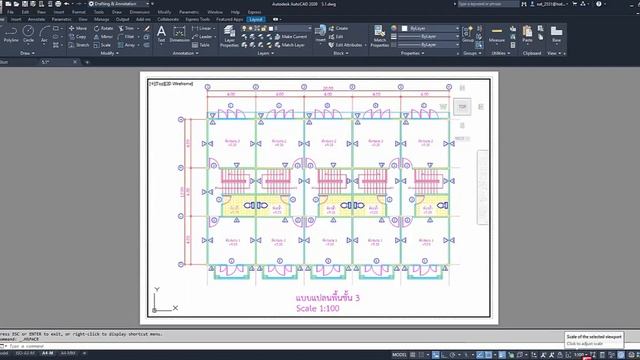Screen dimensions: 640x360
Task: Click the Dimension tool
Action: (x=179, y=34)
